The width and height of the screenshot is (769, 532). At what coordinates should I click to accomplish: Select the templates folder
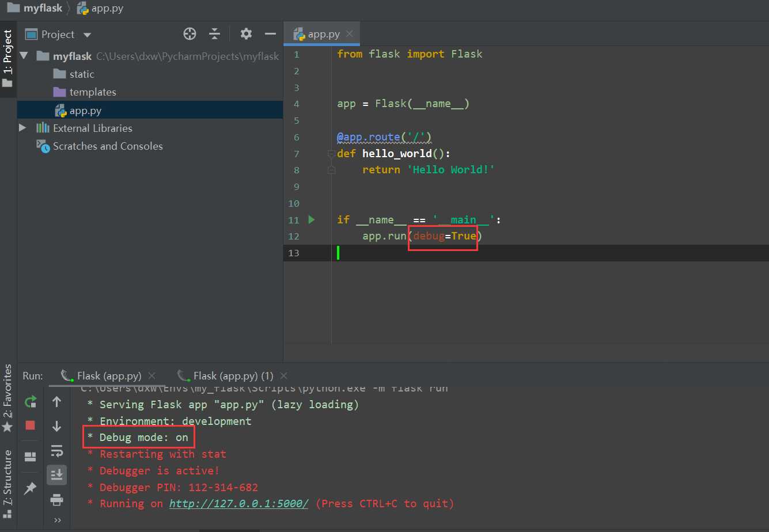tap(85, 92)
